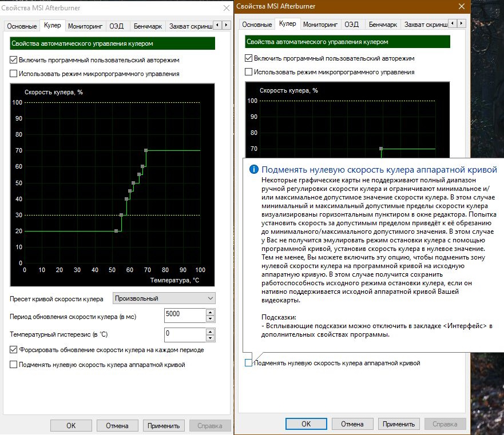Click OK button in right window
This screenshot has width=504, height=435.
pyautogui.click(x=306, y=424)
